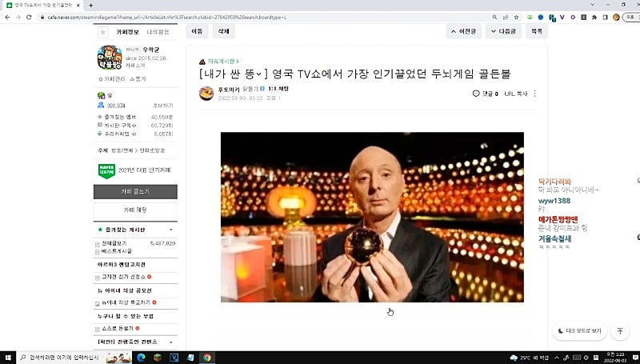Expand the 진행중인 컨텐츠 section arrow

(170, 342)
